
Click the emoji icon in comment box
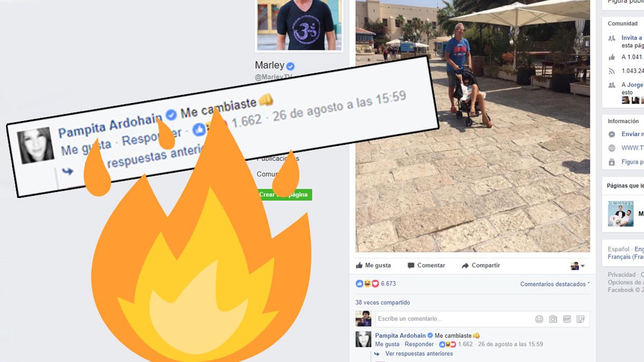(x=539, y=319)
